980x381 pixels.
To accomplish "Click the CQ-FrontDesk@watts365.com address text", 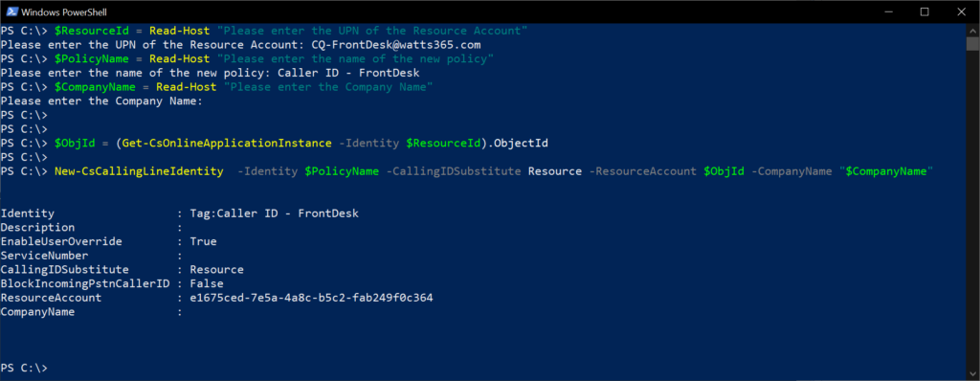I will coord(395,45).
